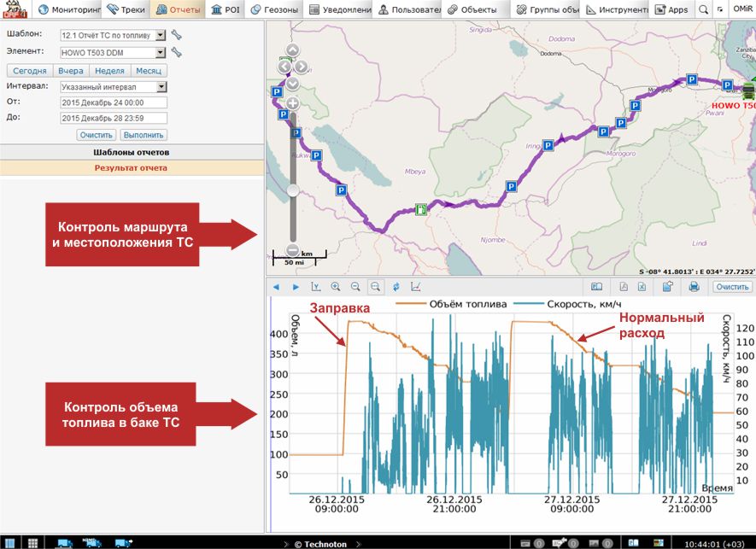Image resolution: width=756 pixels, height=549 pixels.
Task: Move chart to previous interval
Action: click(276, 287)
